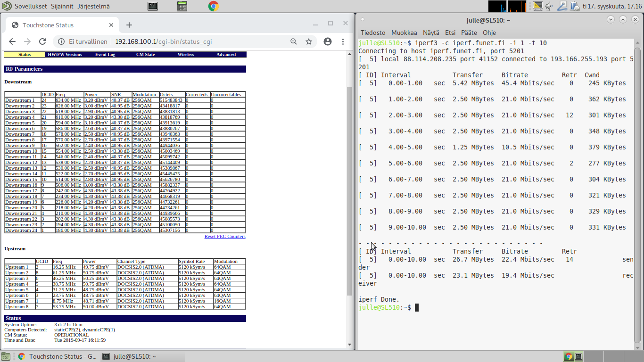This screenshot has width=644, height=362.
Task: Open the Chrome three-dot menu
Action: (x=343, y=41)
